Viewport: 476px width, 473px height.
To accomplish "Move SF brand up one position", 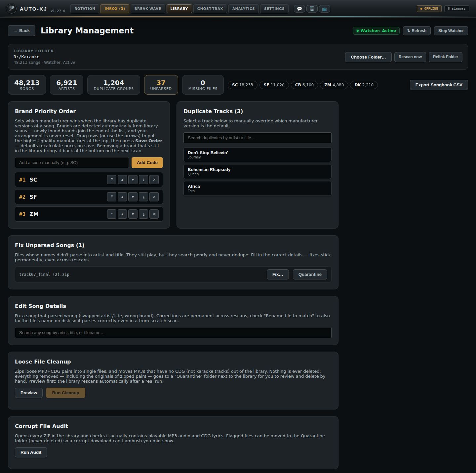I will 122,197.
